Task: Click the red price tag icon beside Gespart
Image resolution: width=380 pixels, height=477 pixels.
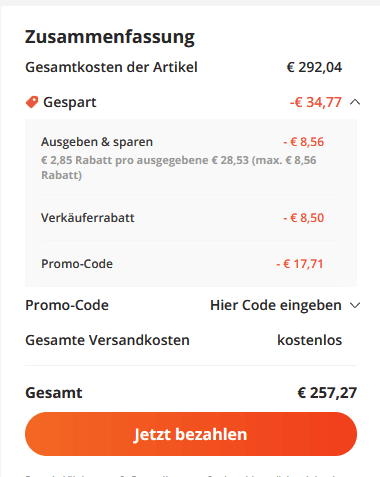Action: (x=32, y=102)
